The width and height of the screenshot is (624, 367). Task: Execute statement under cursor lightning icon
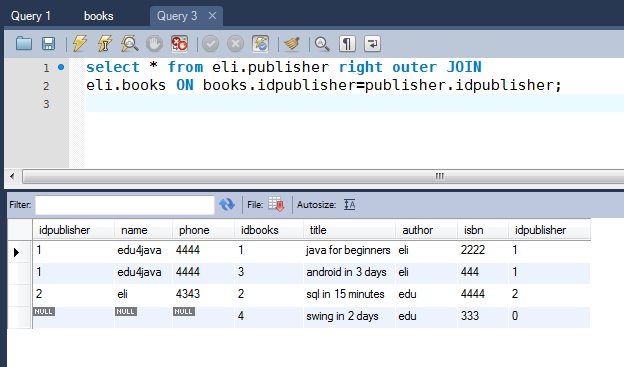[x=105, y=43]
